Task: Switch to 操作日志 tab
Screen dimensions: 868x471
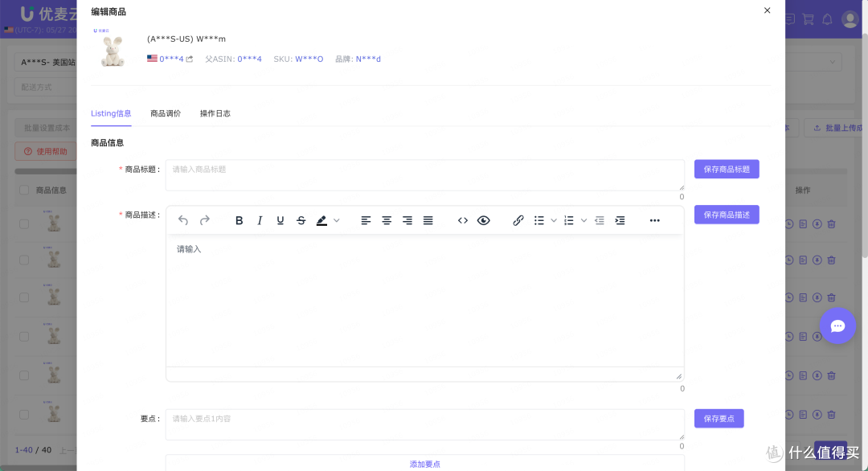Action: [x=215, y=113]
